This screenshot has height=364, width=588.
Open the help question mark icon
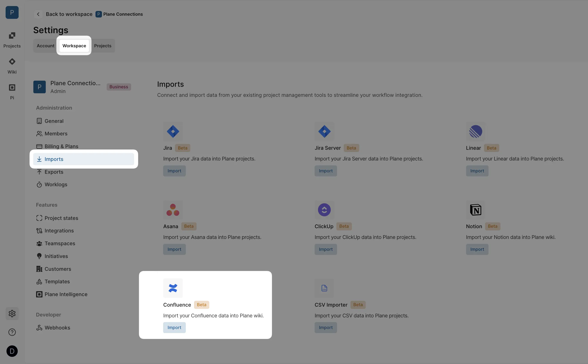point(12,332)
